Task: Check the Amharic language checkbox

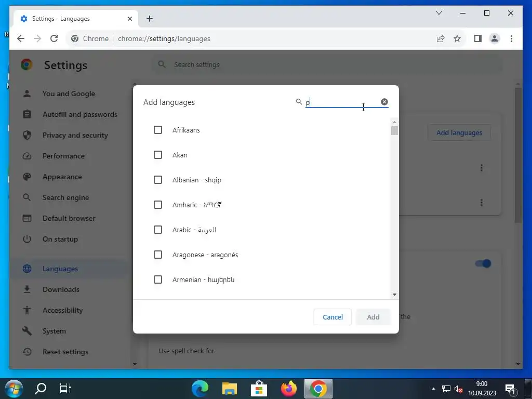Action: tap(158, 205)
